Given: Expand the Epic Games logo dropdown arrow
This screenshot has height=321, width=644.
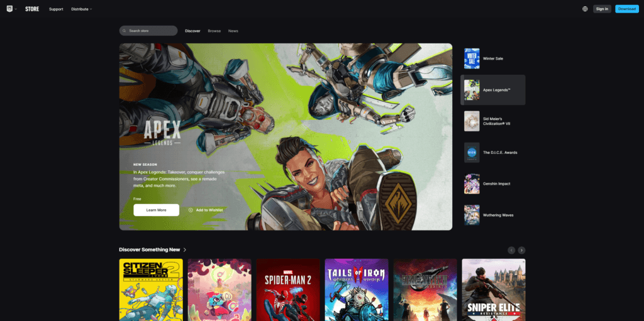Looking at the screenshot, I should pyautogui.click(x=16, y=9).
